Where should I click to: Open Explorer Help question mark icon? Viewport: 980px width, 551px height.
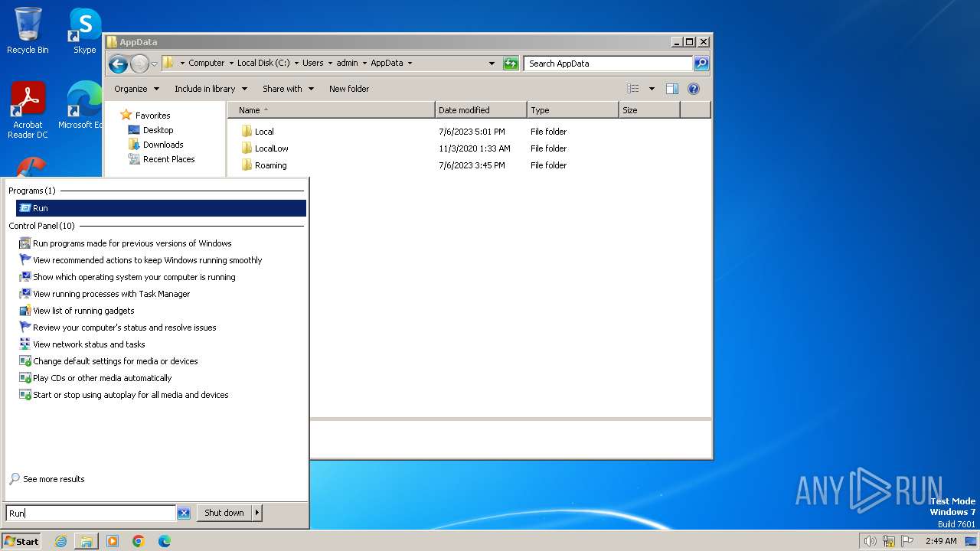click(x=694, y=89)
